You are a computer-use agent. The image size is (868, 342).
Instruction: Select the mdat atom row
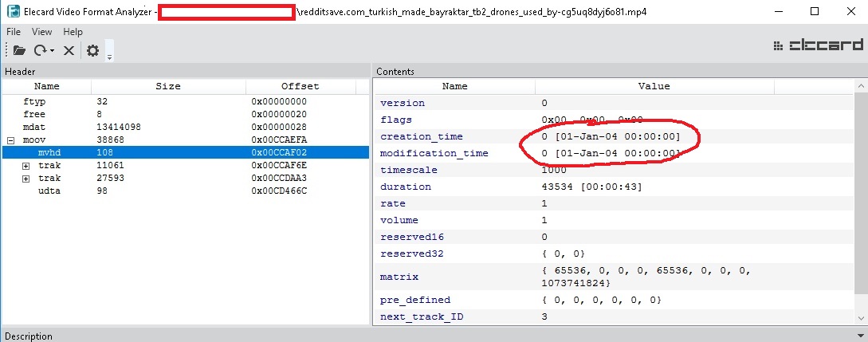click(186, 128)
